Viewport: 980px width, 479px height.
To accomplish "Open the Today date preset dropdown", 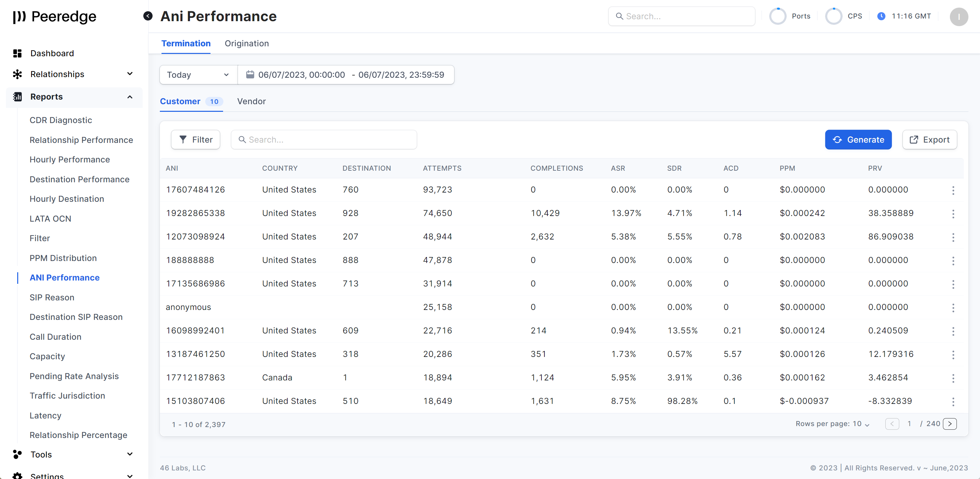I will 198,74.
